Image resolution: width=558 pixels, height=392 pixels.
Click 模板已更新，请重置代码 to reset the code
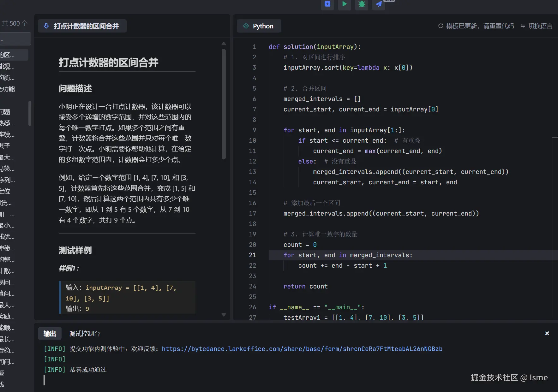[476, 26]
